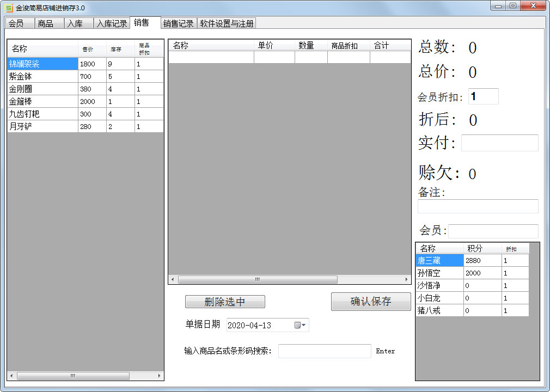Click the 单价 header in sales grid
Image resolution: width=550 pixels, height=392 pixels.
pos(274,45)
